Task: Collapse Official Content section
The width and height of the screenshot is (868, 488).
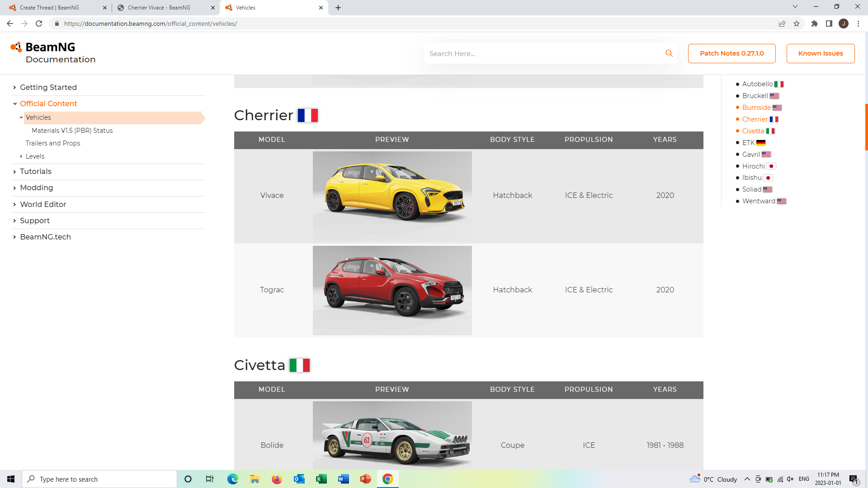Action: click(15, 103)
